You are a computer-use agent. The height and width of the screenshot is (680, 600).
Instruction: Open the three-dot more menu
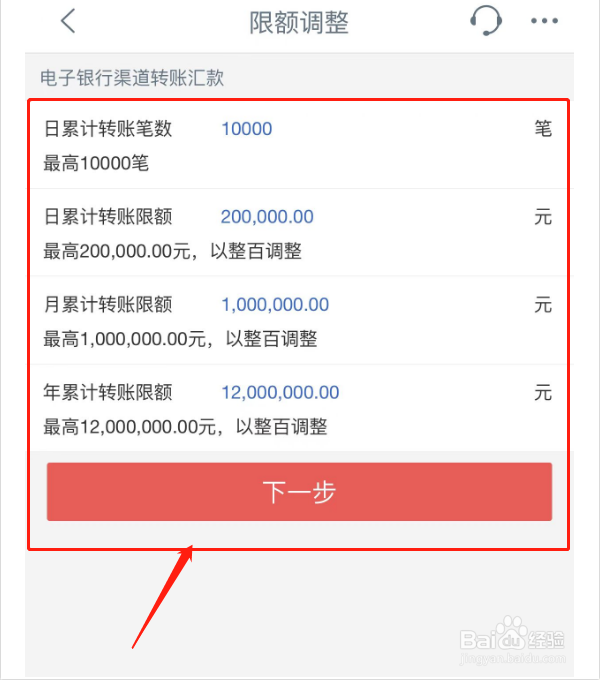coord(545,20)
